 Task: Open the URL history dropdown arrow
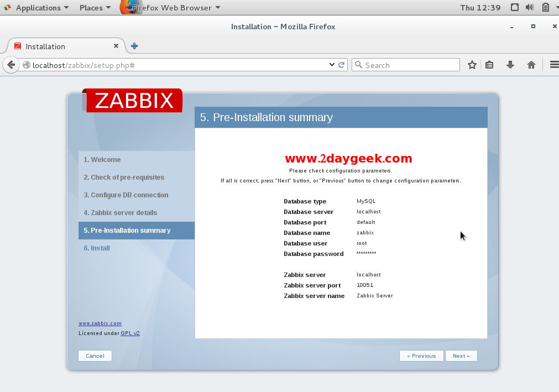[332, 65]
